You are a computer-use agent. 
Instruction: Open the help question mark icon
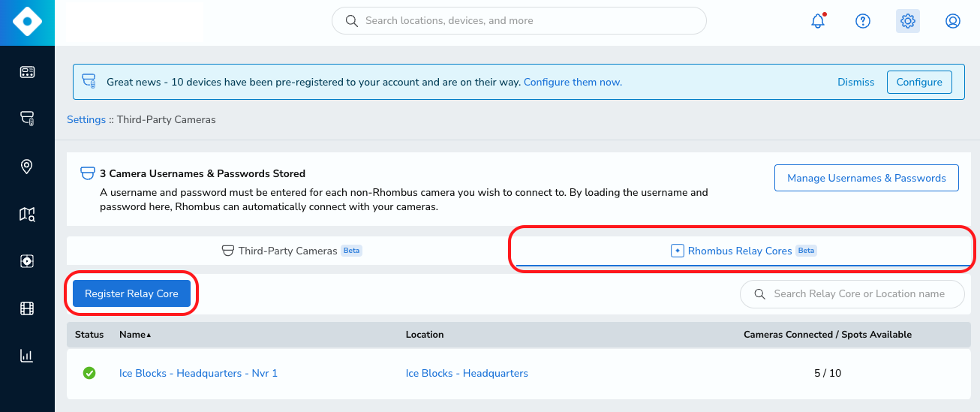[863, 21]
